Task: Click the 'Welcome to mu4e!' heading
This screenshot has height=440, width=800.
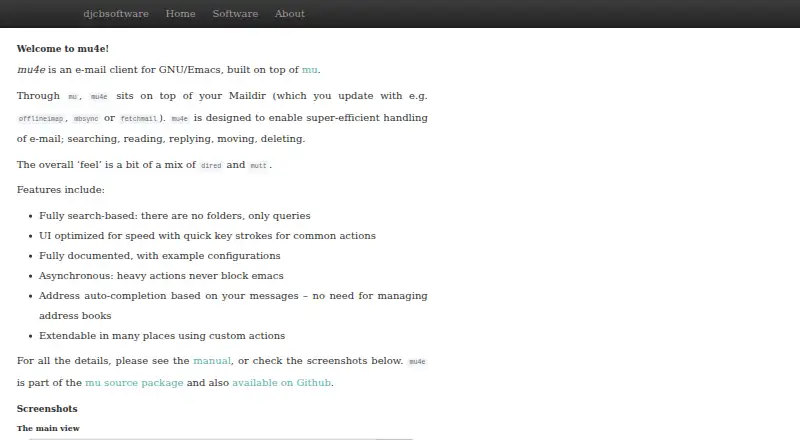Action: [x=63, y=48]
